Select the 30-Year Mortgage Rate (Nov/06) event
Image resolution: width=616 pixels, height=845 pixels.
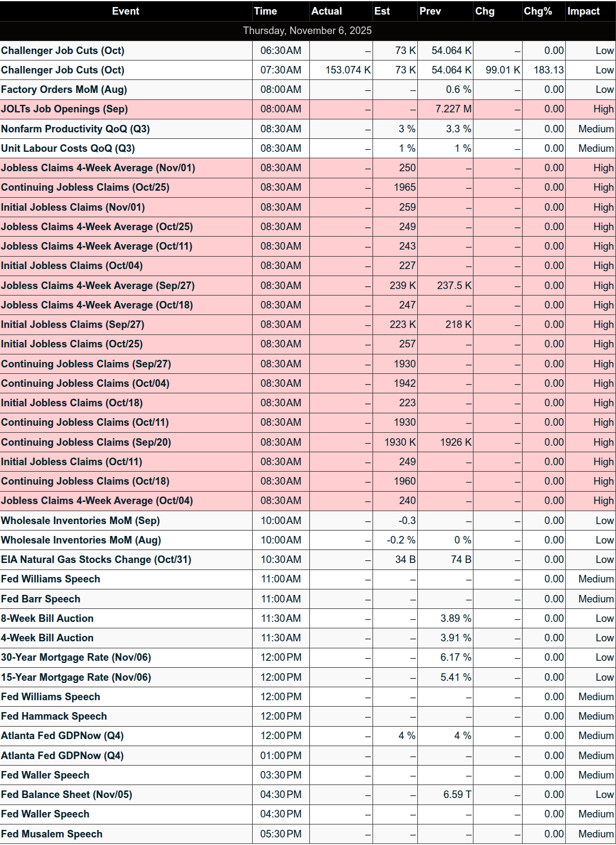76,658
